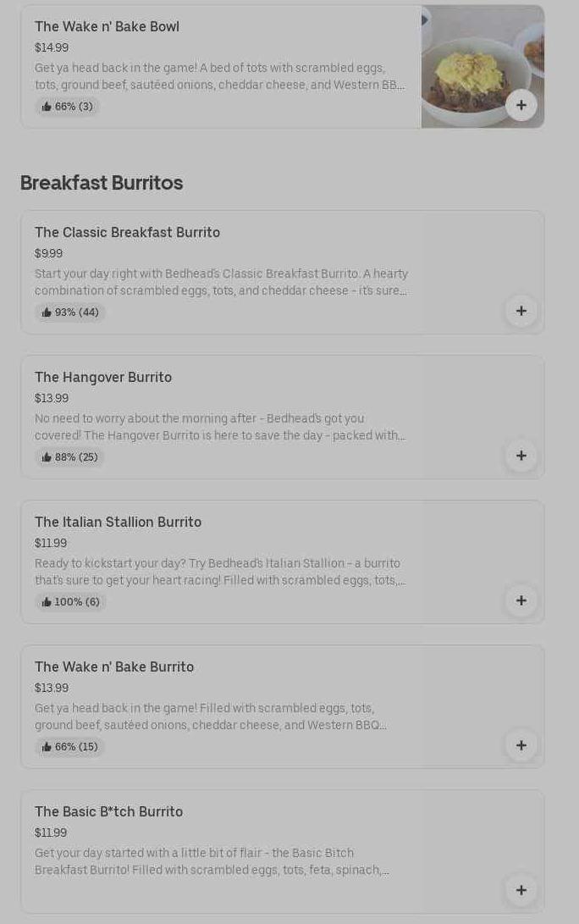This screenshot has height=924, width=579.
Task: Add The Italian Stallion Burrito via plus icon
Action: tap(521, 600)
